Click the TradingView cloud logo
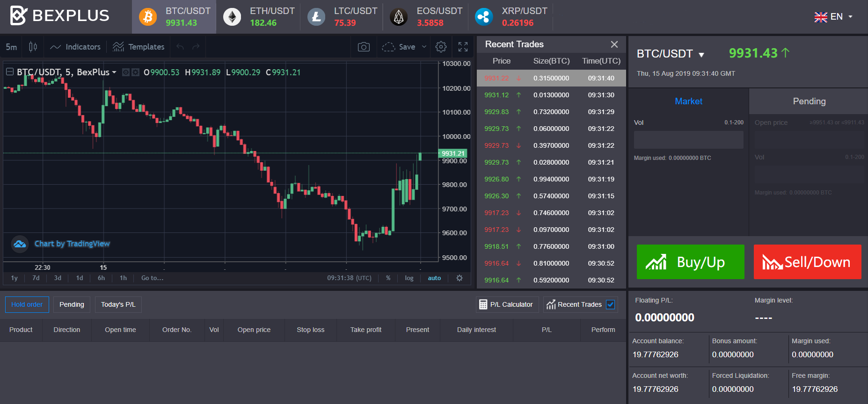 pos(20,244)
